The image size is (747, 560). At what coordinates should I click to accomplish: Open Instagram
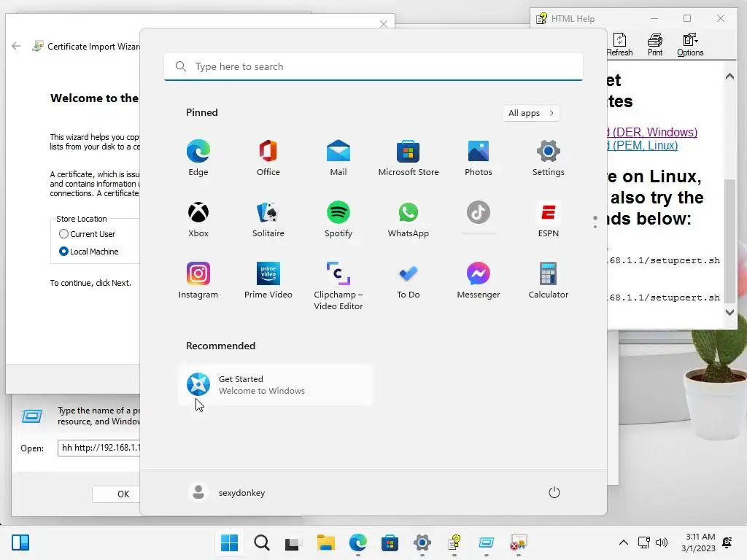click(198, 281)
